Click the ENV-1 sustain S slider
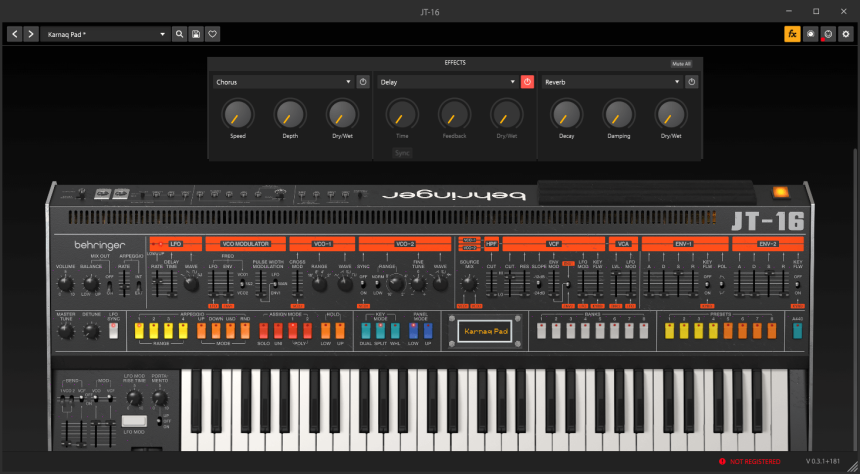 [x=678, y=284]
